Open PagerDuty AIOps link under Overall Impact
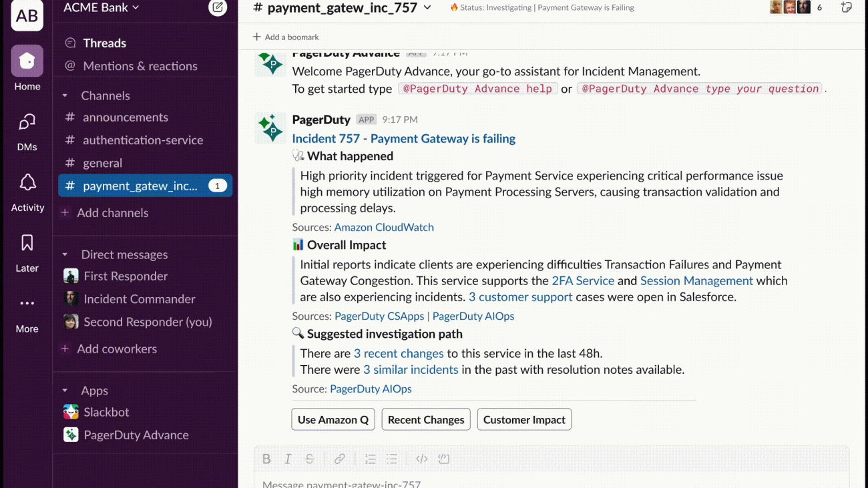 [473, 316]
